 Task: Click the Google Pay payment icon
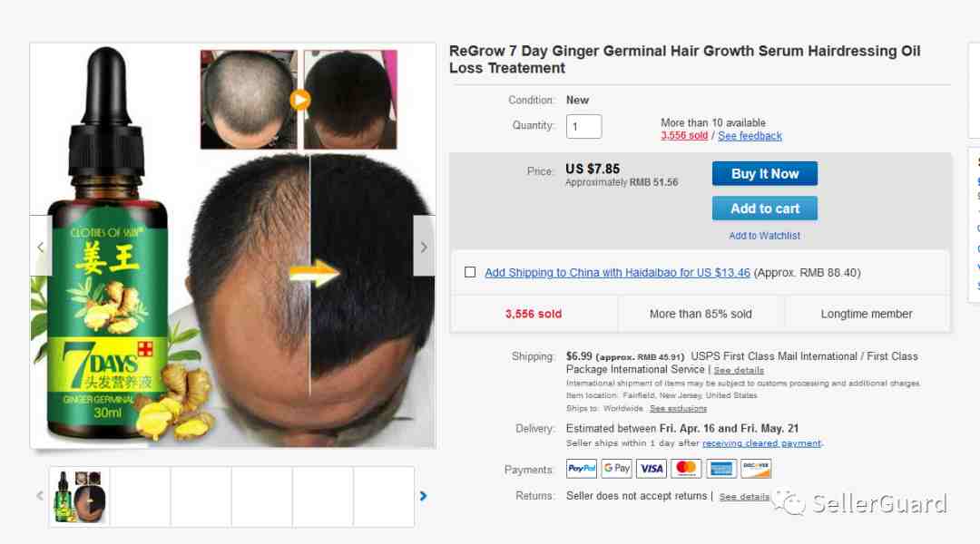[616, 469]
